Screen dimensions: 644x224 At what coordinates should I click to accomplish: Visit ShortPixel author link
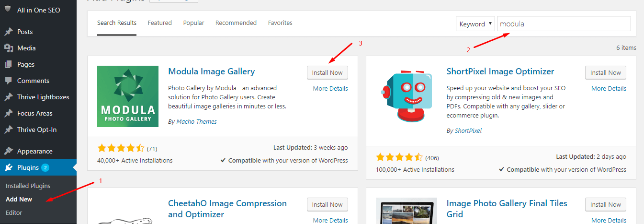tap(468, 130)
